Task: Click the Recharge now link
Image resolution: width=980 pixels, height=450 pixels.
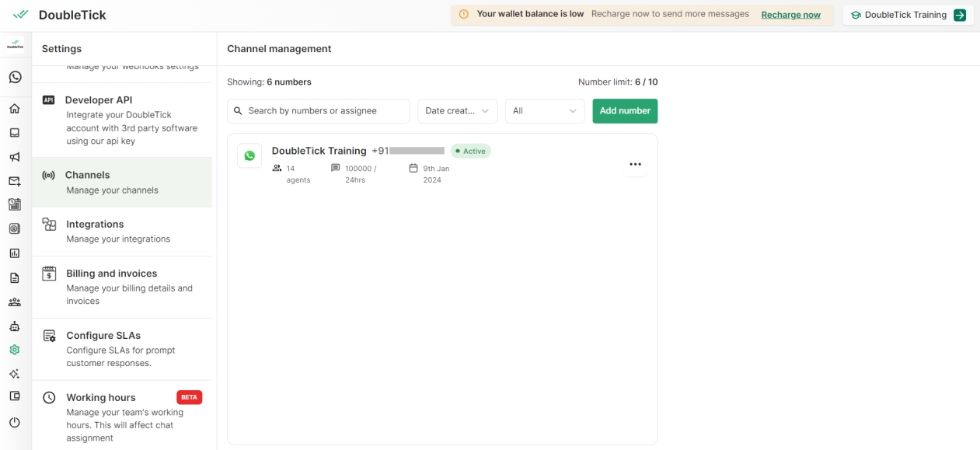Action: pyautogui.click(x=790, y=15)
